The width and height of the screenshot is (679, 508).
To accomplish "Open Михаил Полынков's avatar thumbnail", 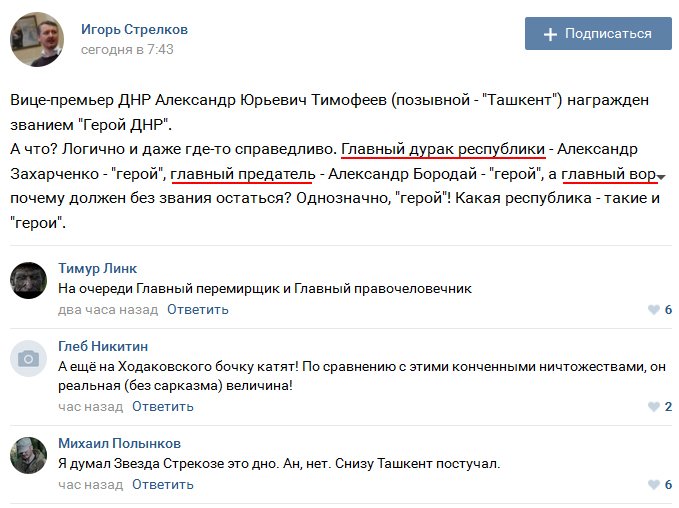I will [x=29, y=455].
